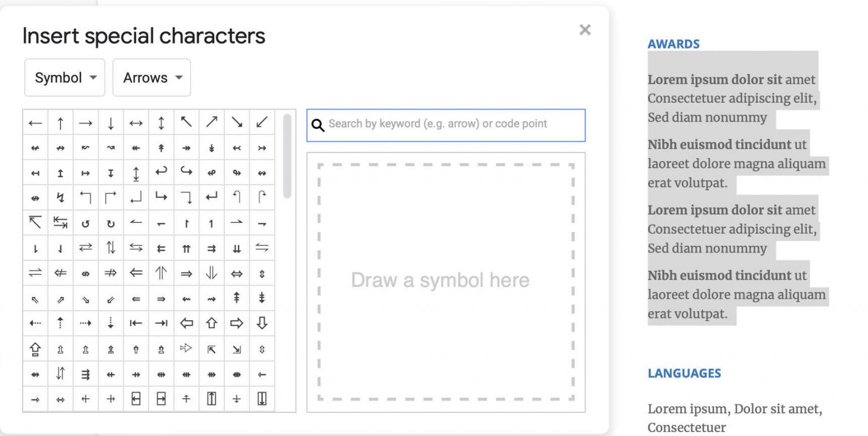The height and width of the screenshot is (436, 868).
Task: Insert the left right double arrow
Action: (236, 273)
